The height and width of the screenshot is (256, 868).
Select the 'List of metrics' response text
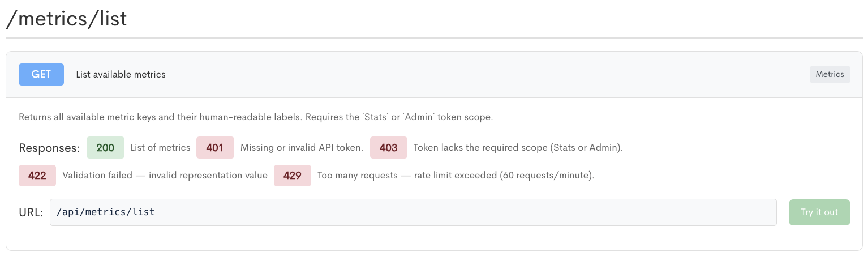click(160, 148)
